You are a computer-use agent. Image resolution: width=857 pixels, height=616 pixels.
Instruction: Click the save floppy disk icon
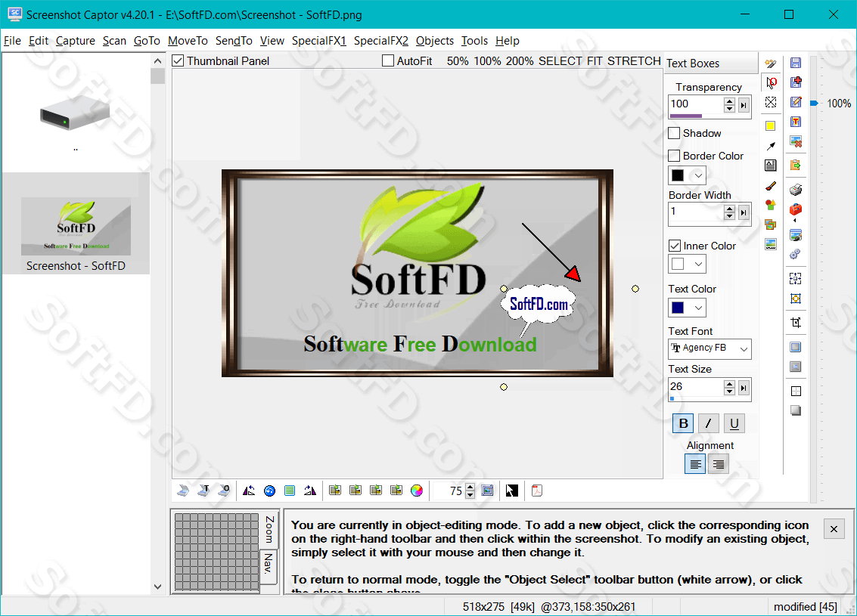click(796, 63)
